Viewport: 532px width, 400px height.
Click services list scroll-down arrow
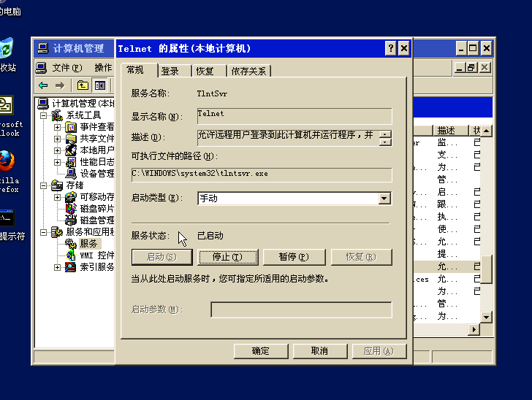[486, 318]
